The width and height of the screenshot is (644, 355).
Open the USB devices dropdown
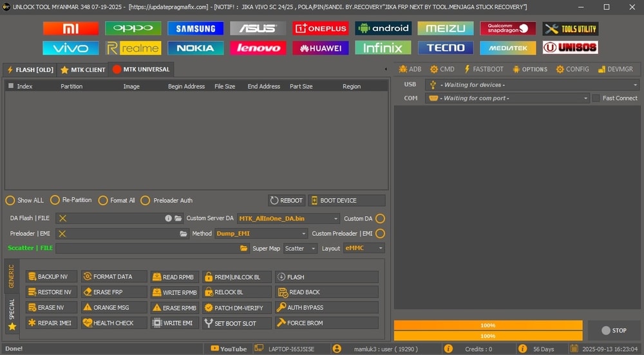[532, 85]
